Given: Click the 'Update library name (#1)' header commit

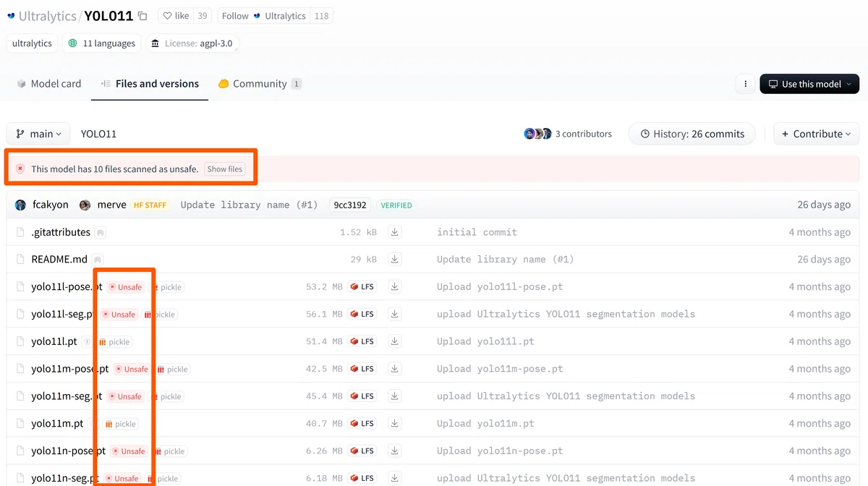Looking at the screenshot, I should click(x=249, y=205).
